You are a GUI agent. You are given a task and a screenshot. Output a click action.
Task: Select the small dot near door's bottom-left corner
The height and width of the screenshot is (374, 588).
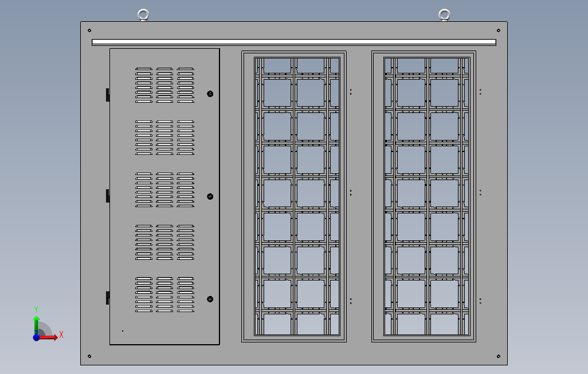pyautogui.click(x=123, y=331)
